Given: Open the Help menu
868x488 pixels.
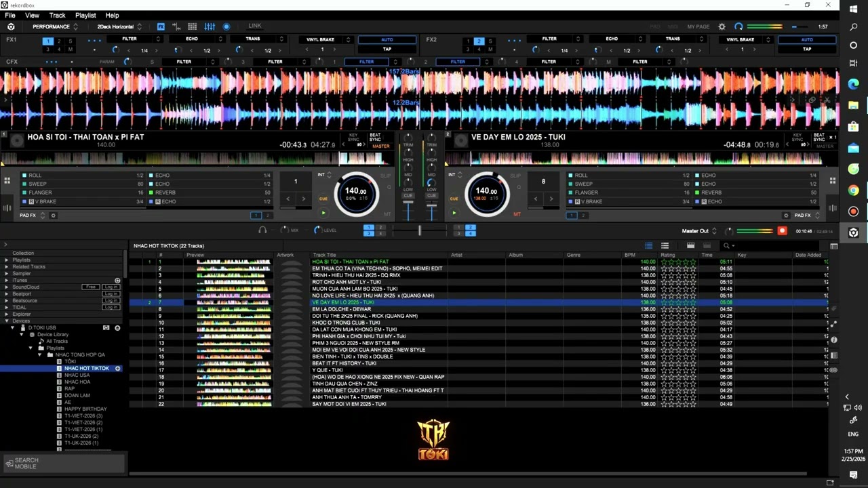Looking at the screenshot, I should (x=113, y=15).
